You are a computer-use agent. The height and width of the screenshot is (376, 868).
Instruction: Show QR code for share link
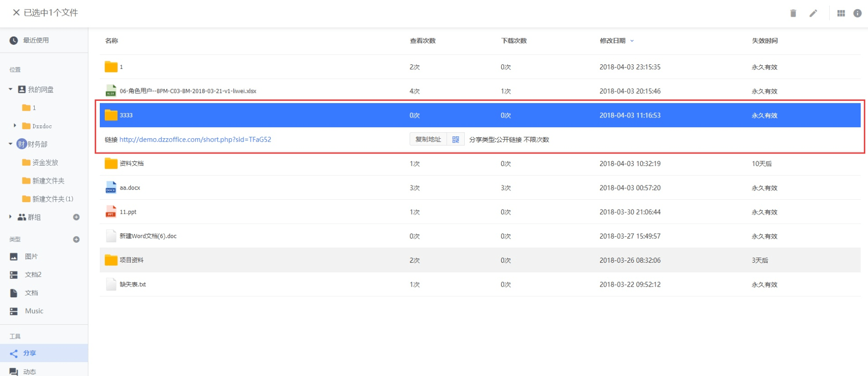click(455, 139)
